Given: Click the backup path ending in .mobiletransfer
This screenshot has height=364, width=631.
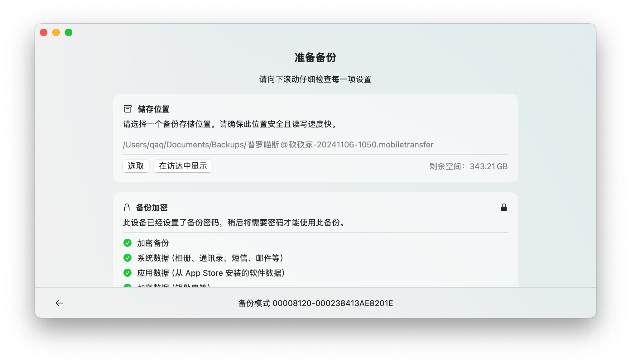Looking at the screenshot, I should coord(278,145).
